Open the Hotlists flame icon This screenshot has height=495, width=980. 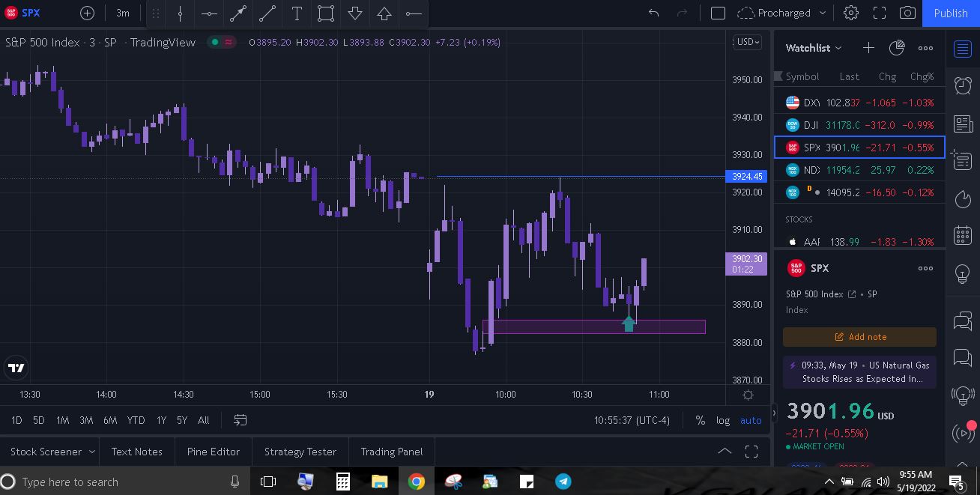[x=963, y=198]
